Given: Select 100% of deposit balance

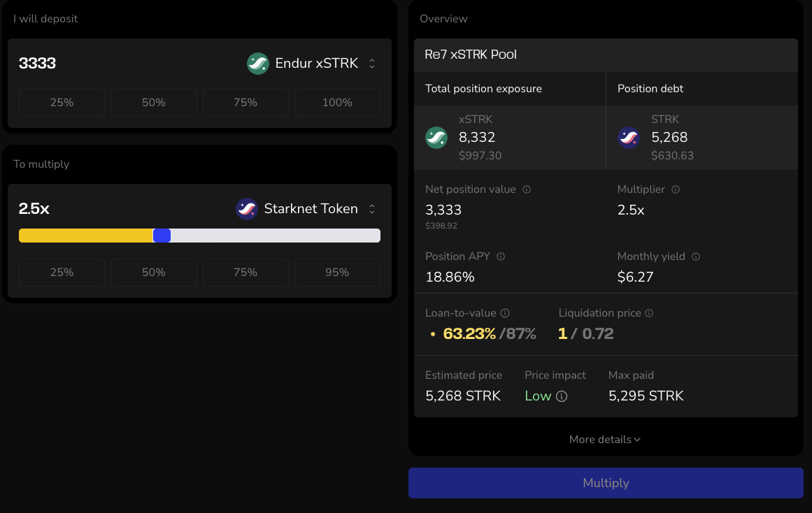Looking at the screenshot, I should 337,103.
